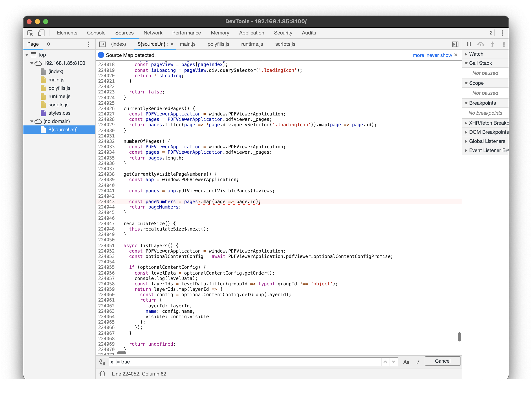Click the previous search result chevron

[x=385, y=362]
